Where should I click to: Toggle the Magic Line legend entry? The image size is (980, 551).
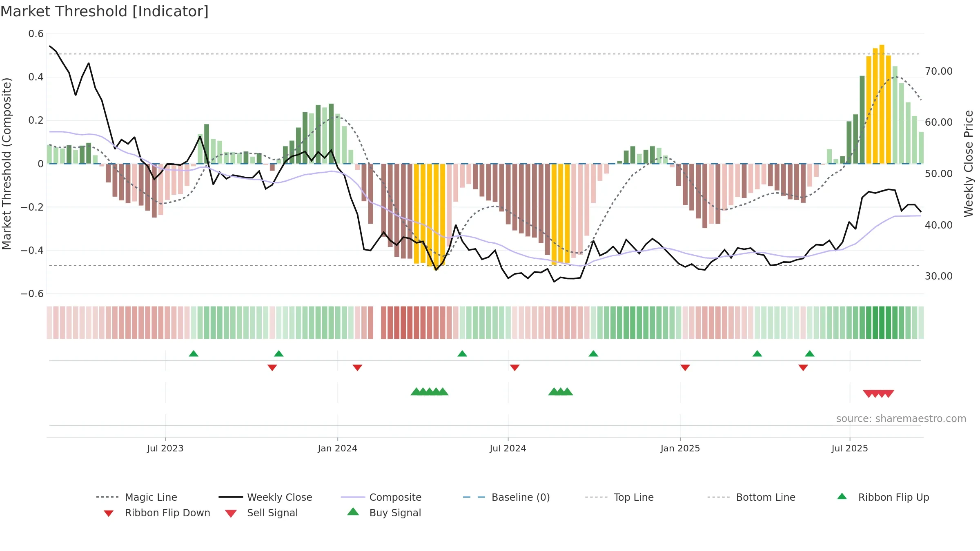pyautogui.click(x=137, y=497)
